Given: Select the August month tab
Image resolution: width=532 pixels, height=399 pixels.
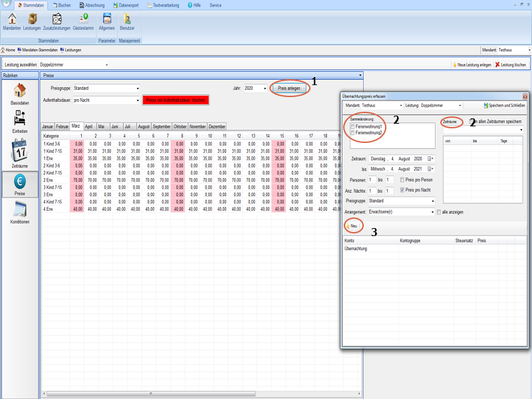Looking at the screenshot, I should tap(144, 126).
